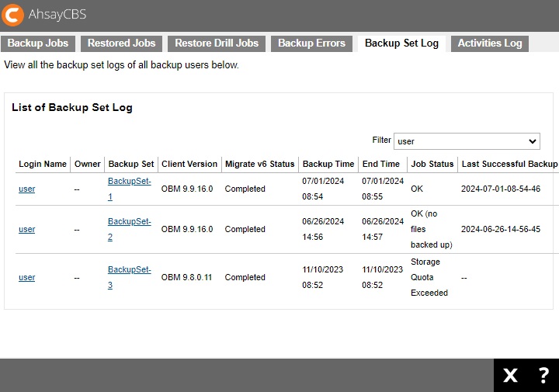Open the BackupSet-3 link
This screenshot has width=559, height=392.
130,277
